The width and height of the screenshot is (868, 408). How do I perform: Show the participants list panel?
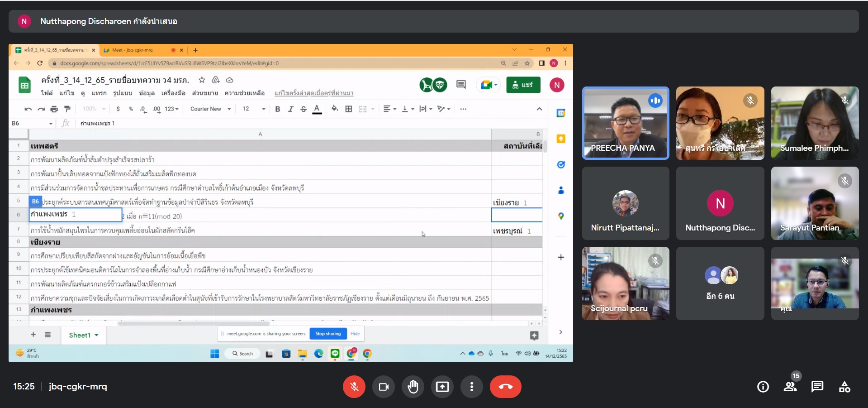point(790,387)
